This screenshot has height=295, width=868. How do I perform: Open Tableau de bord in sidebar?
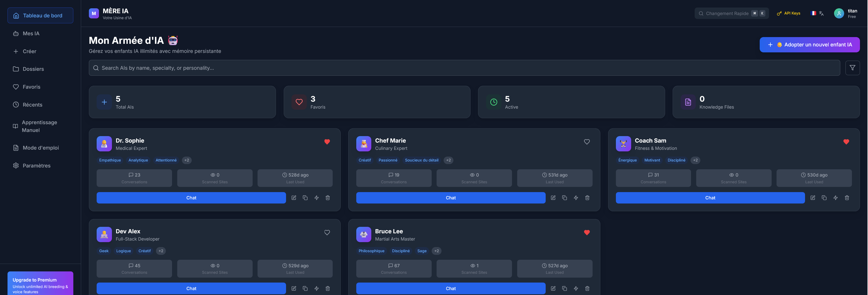point(40,16)
